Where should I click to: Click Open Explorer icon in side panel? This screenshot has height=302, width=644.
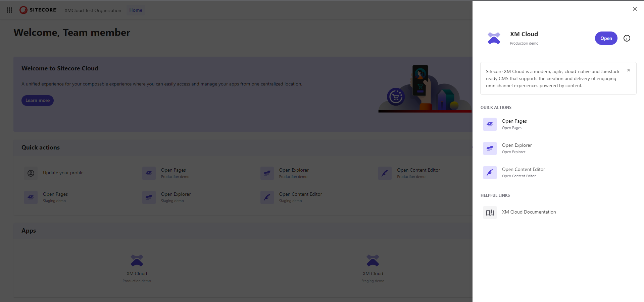tap(490, 148)
